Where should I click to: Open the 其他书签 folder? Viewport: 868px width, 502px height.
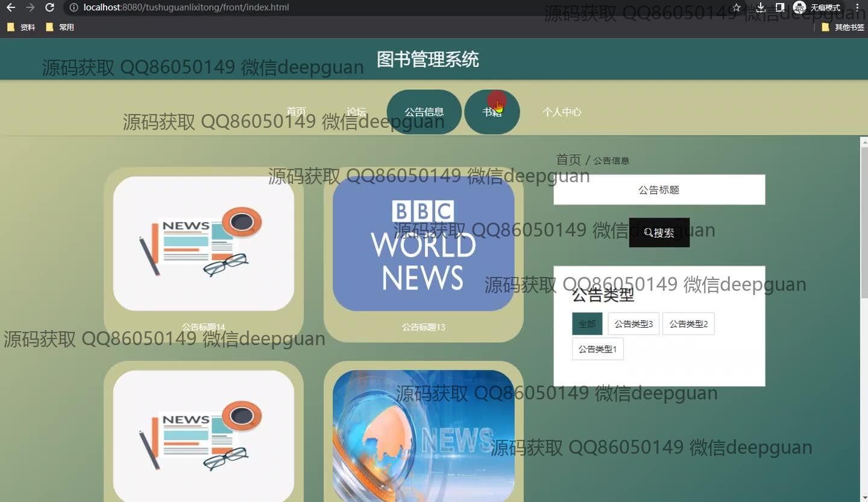[x=843, y=27]
